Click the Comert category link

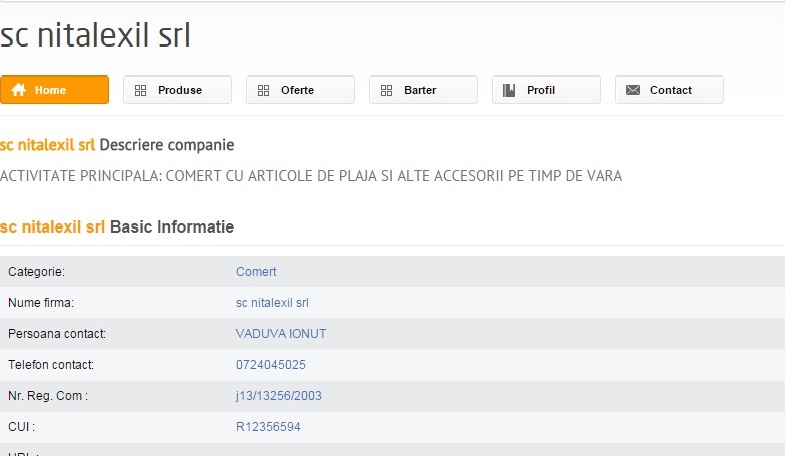256,272
